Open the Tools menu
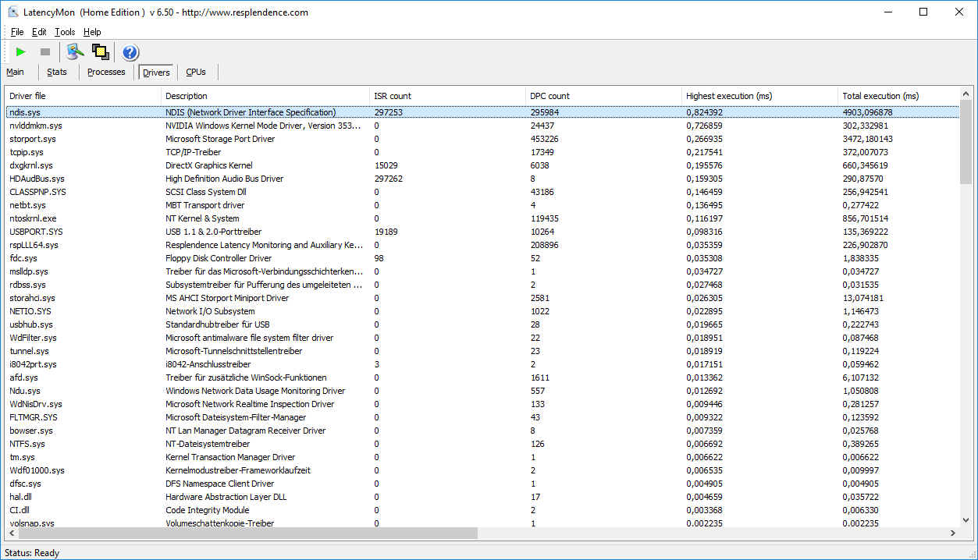 click(x=65, y=32)
